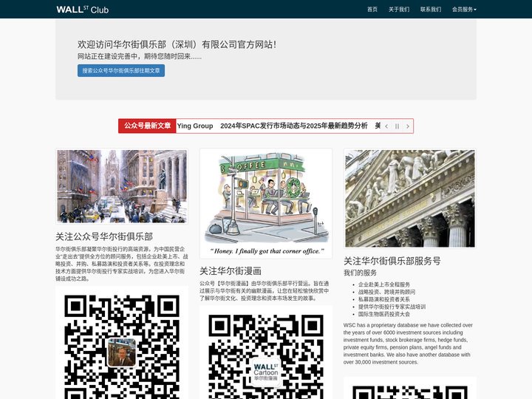Click the 战略投资、跨境并购顾问 list item
The width and height of the screenshot is (532, 399).
click(x=386, y=292)
